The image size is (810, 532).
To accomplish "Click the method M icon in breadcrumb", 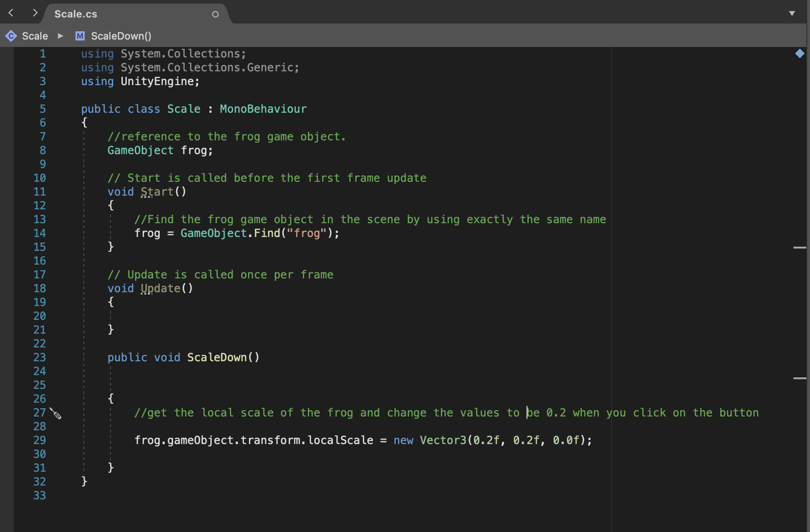I will coord(80,36).
